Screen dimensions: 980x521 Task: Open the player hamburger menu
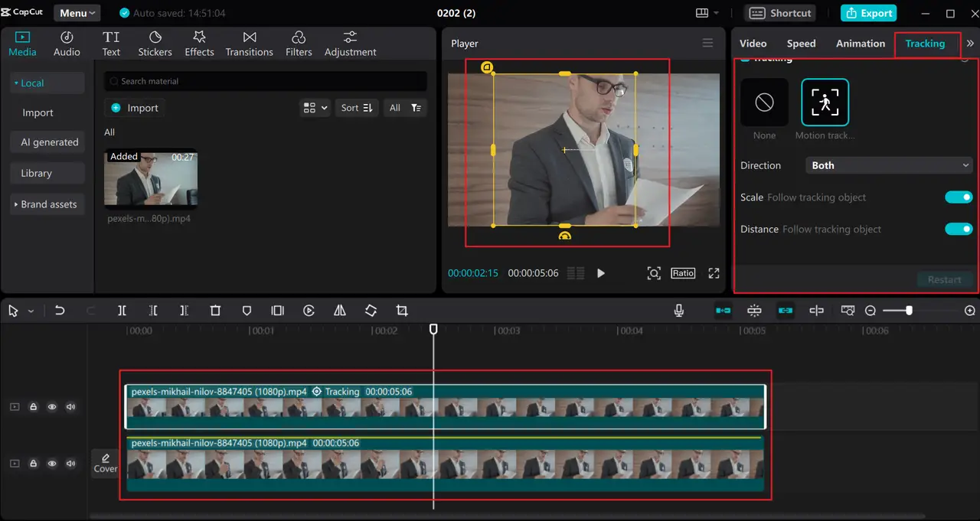click(707, 43)
